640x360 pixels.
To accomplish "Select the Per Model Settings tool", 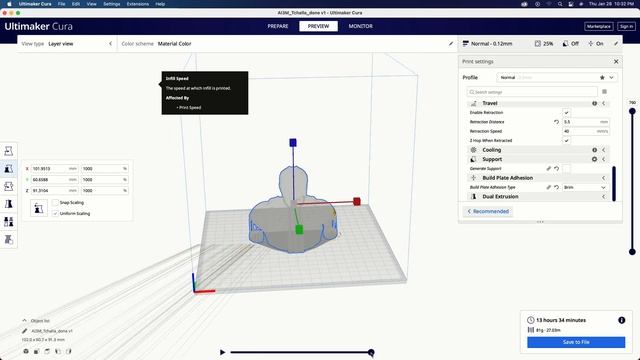I will point(9,222).
